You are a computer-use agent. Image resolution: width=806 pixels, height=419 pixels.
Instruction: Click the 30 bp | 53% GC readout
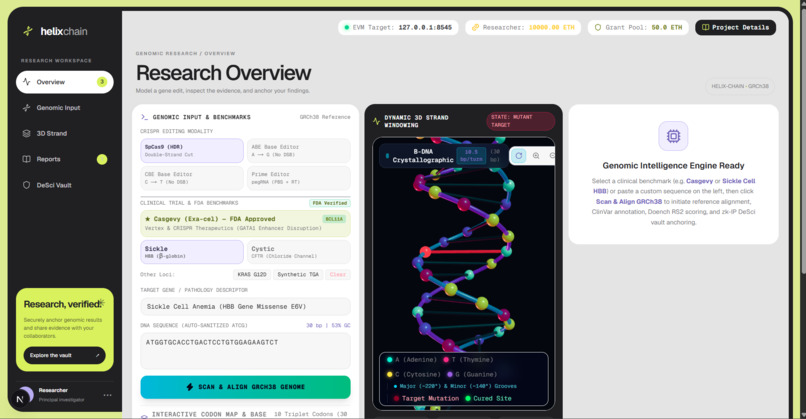tap(328, 325)
